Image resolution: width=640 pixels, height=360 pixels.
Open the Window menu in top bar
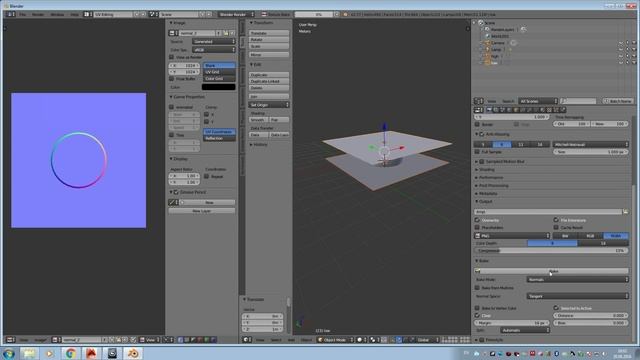[x=57, y=14]
